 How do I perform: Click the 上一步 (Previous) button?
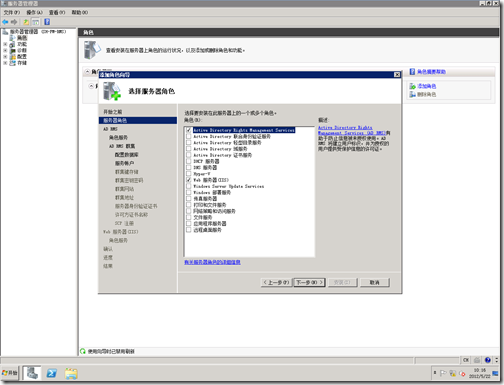276,282
